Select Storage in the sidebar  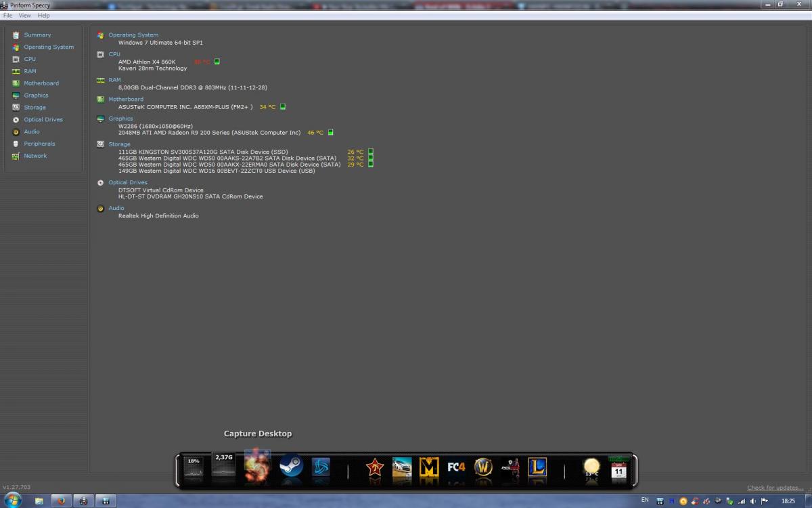(35, 107)
